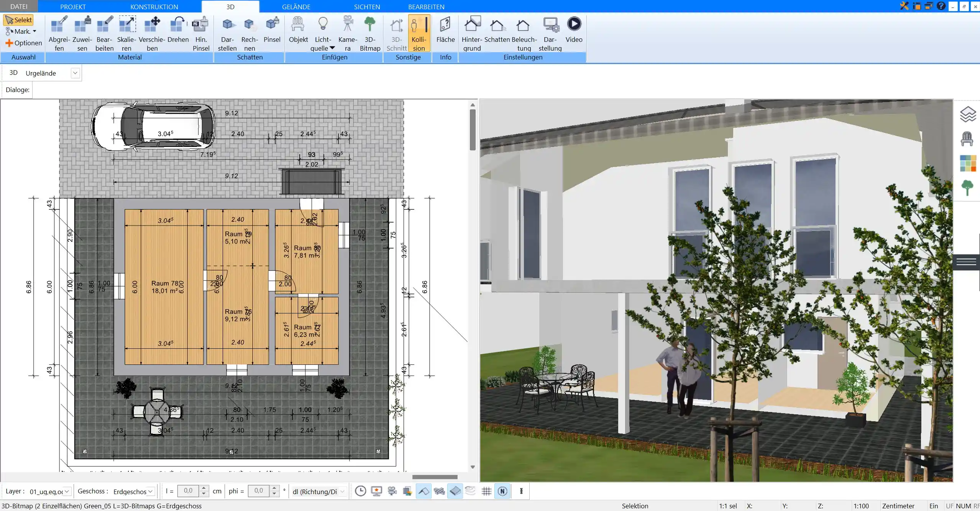
Task: Open the furniture catalog in right sidebar
Action: 967,139
